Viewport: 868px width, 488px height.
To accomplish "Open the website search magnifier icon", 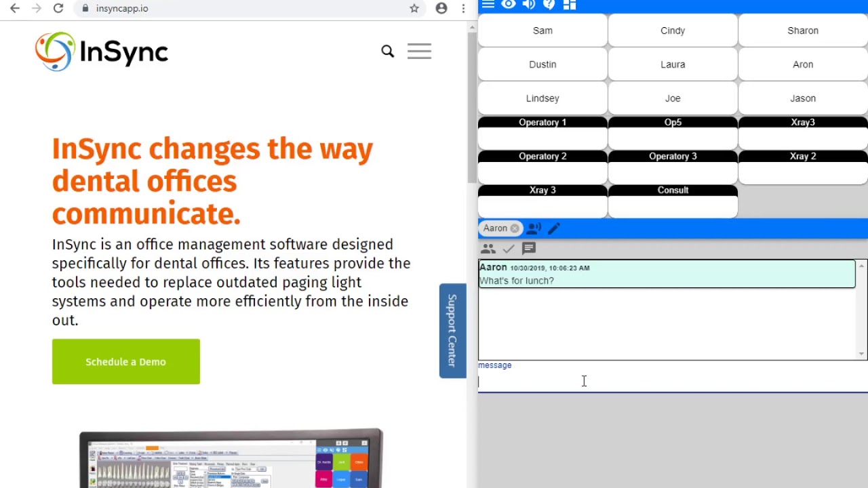I will click(x=387, y=51).
